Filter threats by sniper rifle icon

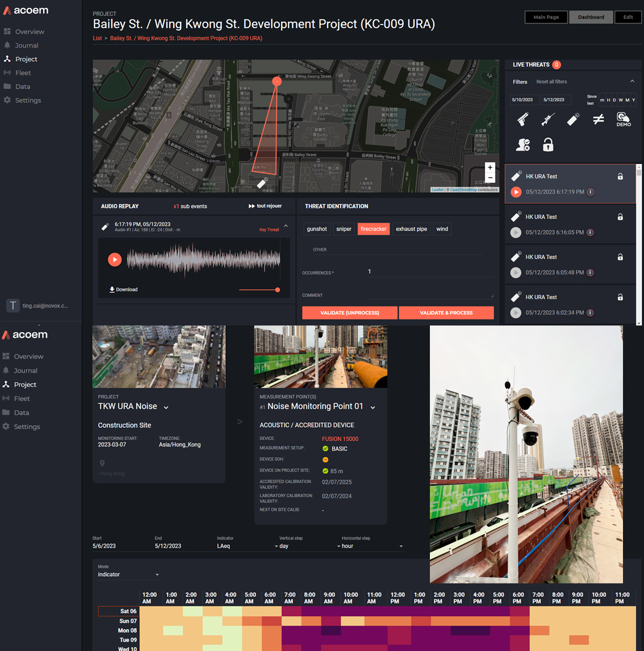(x=548, y=119)
